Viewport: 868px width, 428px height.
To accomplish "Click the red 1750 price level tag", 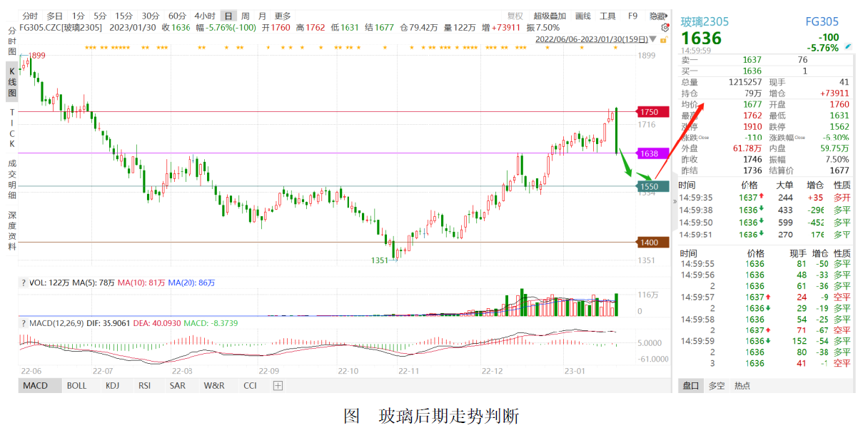I will (x=652, y=112).
